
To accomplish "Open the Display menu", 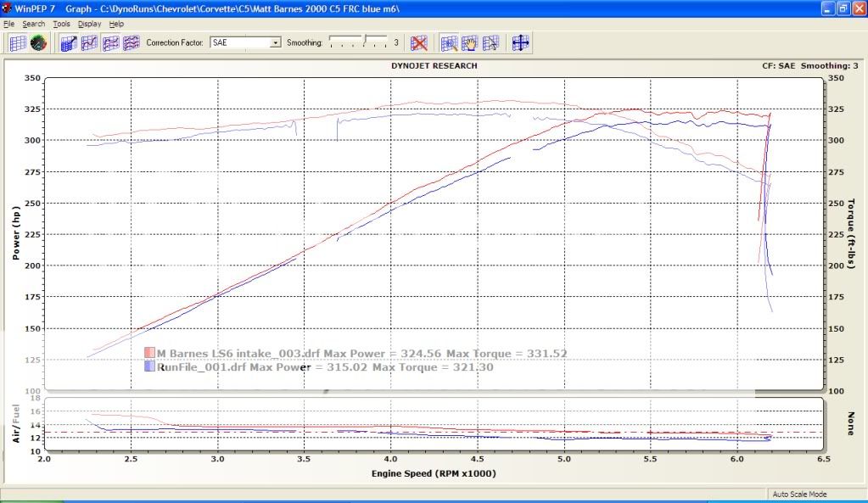I will point(89,24).
